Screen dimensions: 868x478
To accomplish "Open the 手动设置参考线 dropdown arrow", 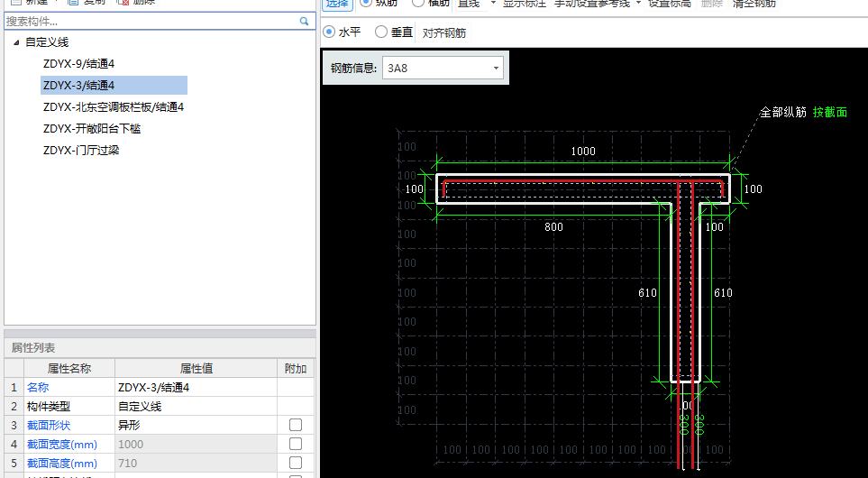I will (x=638, y=4).
